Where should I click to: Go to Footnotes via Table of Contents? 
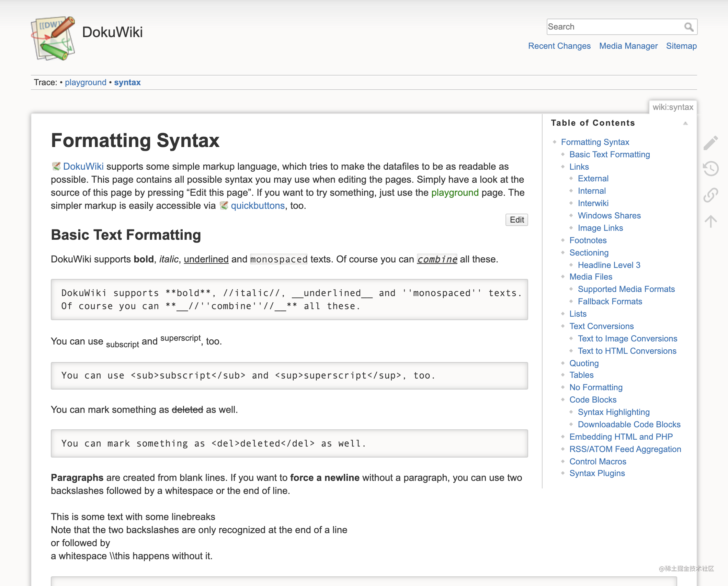[588, 240]
